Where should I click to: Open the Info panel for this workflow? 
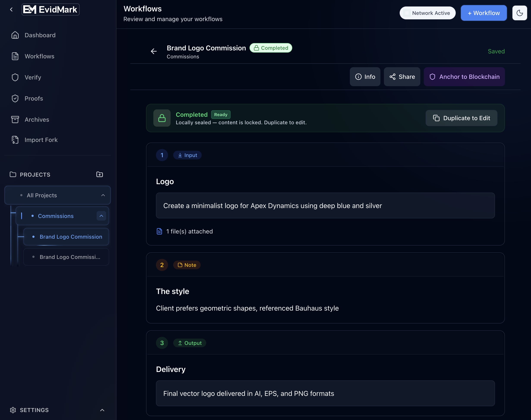point(365,76)
